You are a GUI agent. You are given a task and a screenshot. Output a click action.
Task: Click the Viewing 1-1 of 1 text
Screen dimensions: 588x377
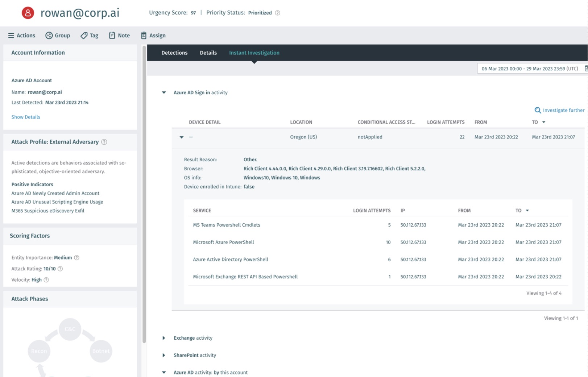561,318
